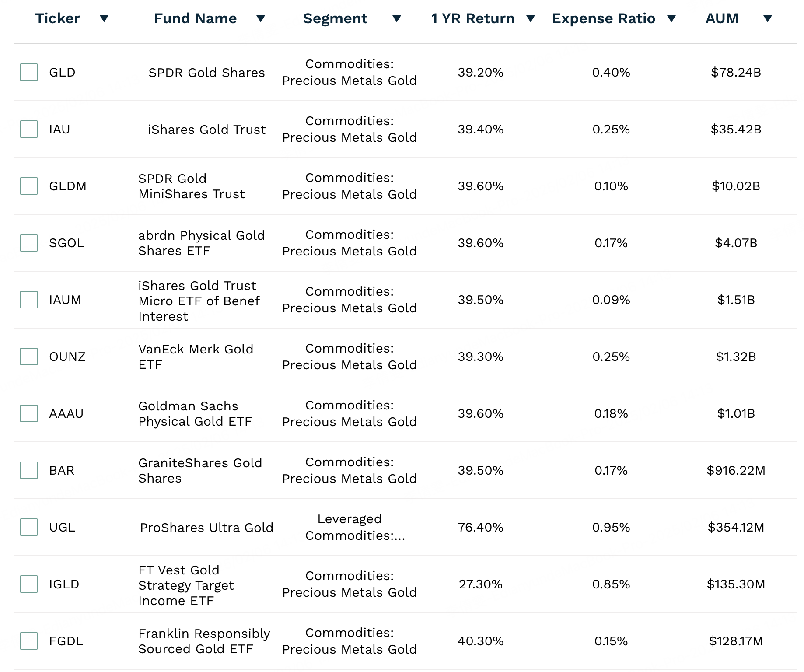
Task: Select the FGDL row checkbox
Action: tap(29, 641)
